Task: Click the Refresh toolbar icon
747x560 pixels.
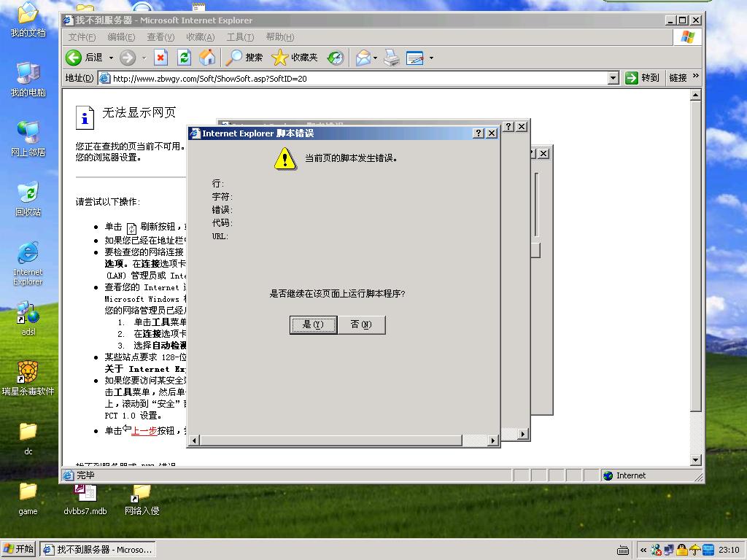Action: point(184,58)
